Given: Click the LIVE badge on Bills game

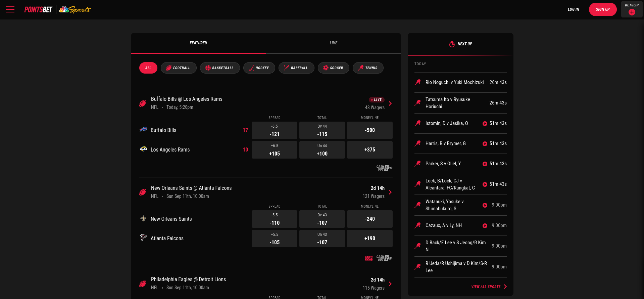Looking at the screenshot, I should tap(377, 99).
